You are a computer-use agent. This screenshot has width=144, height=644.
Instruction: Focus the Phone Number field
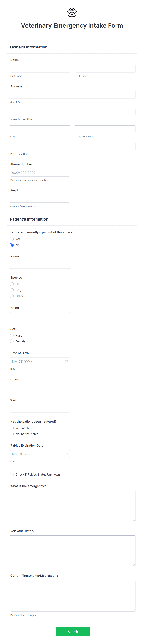(x=39, y=173)
